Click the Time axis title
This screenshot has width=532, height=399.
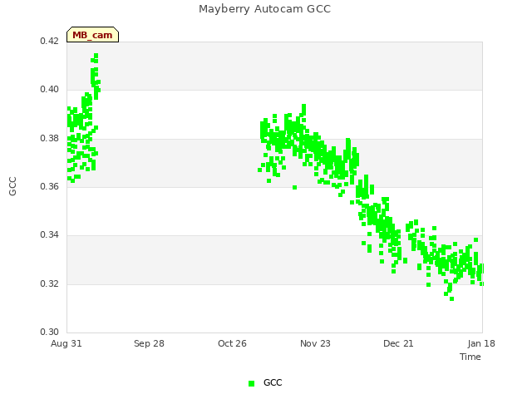pos(470,357)
